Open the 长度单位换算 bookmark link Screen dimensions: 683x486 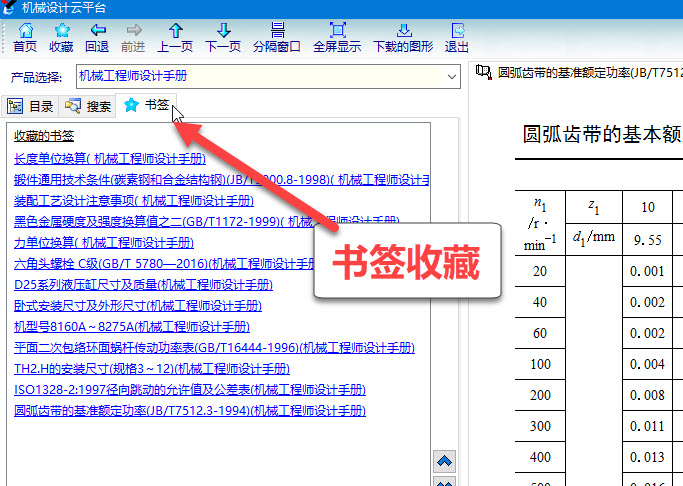pos(110,158)
